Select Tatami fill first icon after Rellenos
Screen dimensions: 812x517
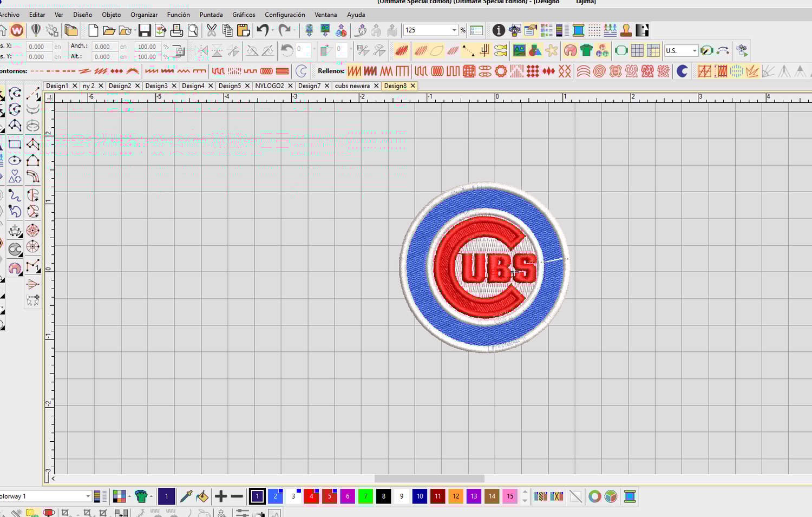click(x=355, y=71)
